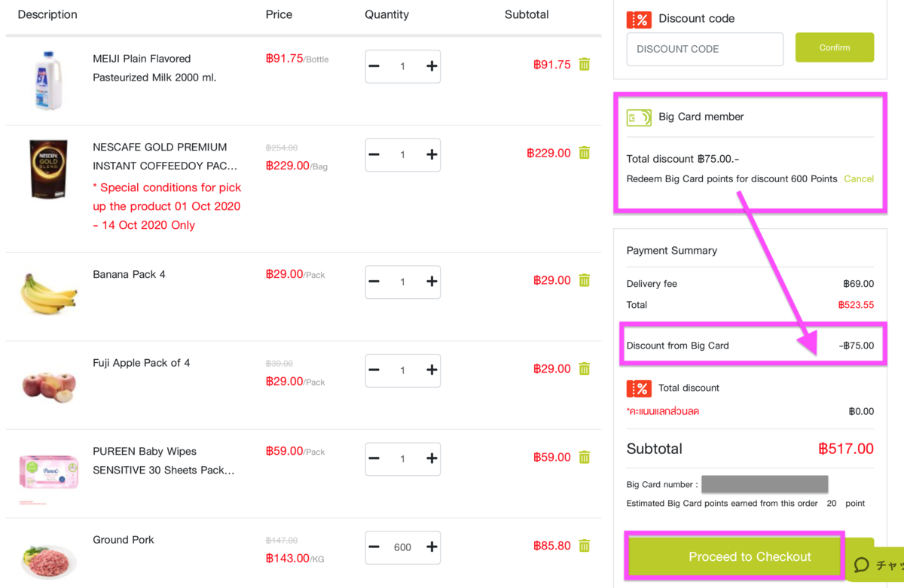
Task: Cancel Big Card points redemption
Action: pos(859,178)
